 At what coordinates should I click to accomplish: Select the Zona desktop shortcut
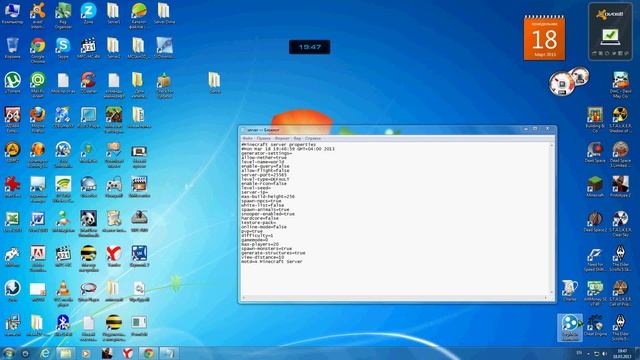[88, 13]
